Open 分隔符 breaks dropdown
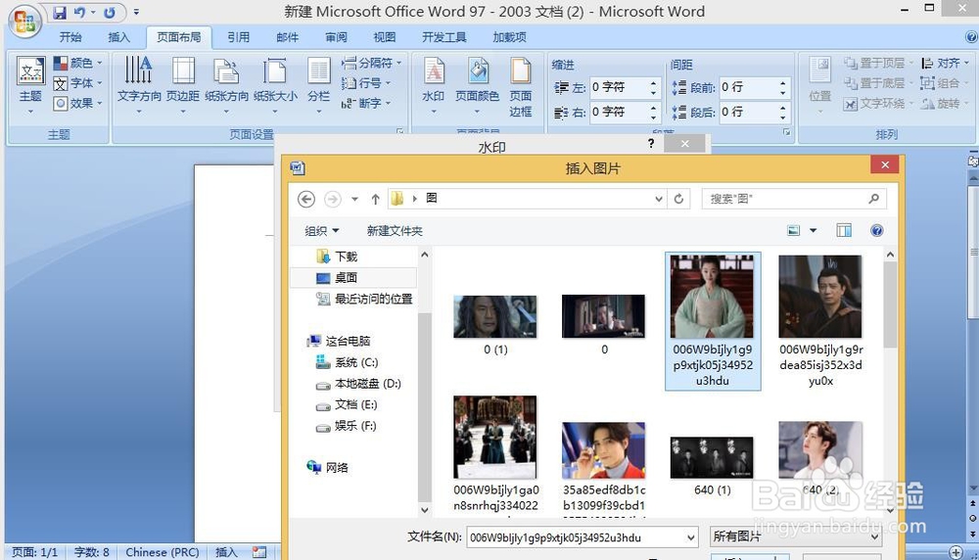 point(371,63)
